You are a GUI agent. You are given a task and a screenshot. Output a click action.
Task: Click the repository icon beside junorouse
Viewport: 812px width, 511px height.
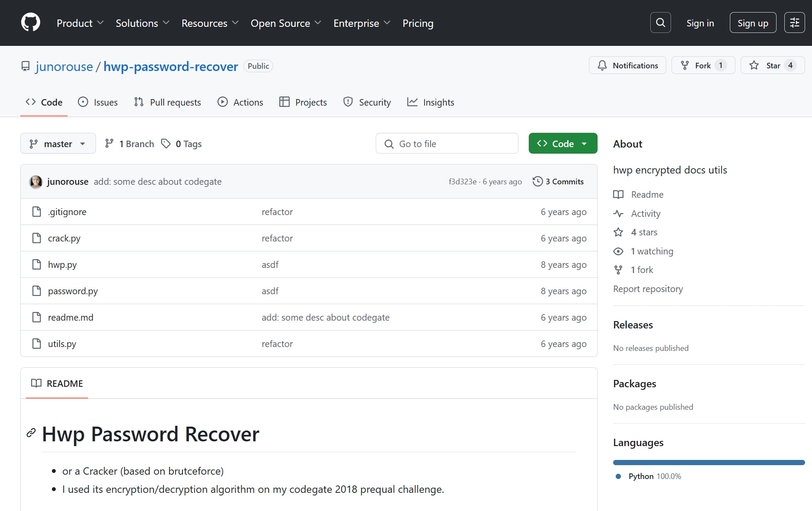[26, 66]
